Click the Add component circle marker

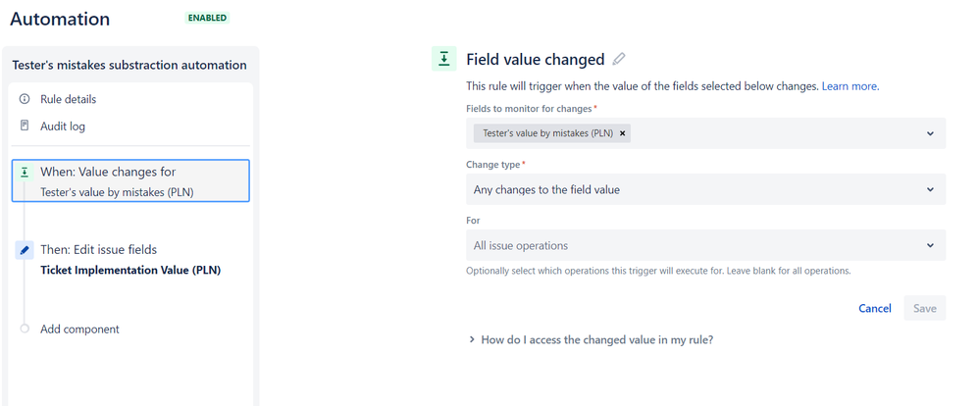25,329
